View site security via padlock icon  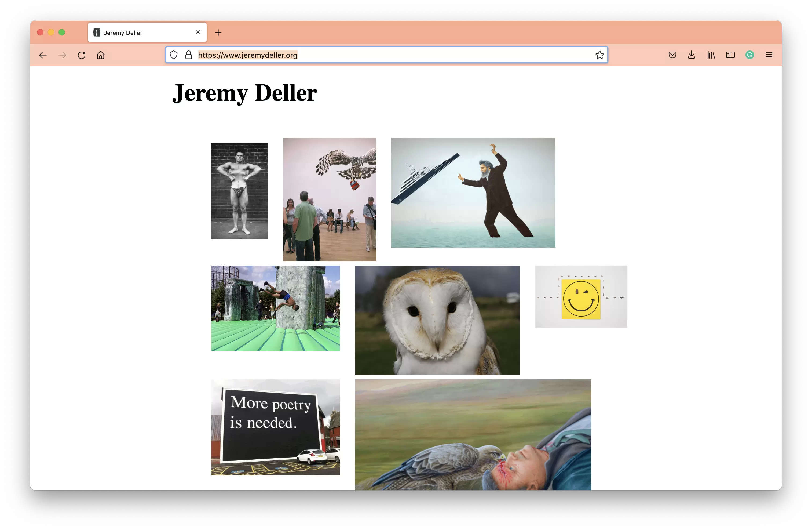(189, 55)
